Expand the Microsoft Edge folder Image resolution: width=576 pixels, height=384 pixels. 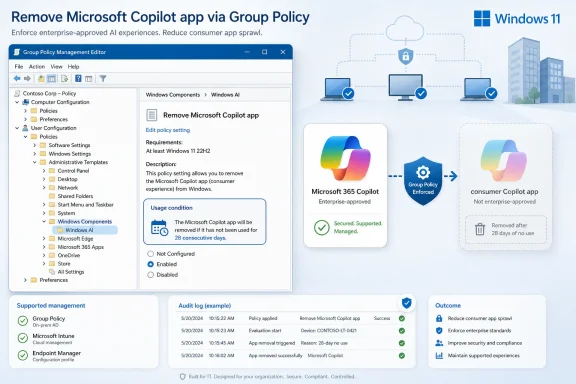tap(44, 238)
